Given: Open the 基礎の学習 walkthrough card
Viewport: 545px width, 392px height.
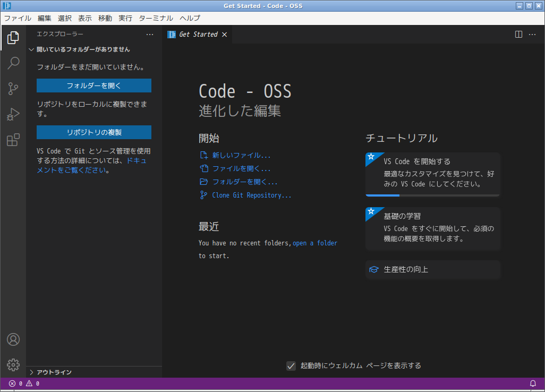Looking at the screenshot, I should [x=433, y=228].
